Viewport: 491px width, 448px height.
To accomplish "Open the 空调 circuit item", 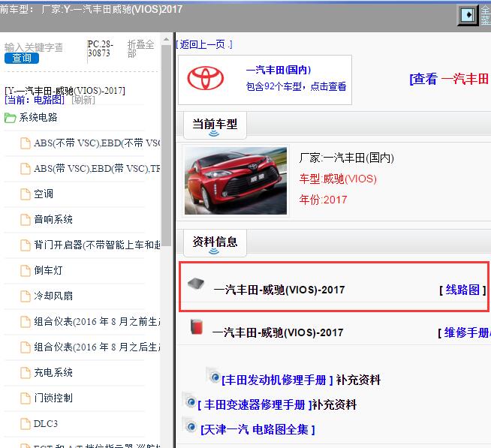I will [44, 194].
